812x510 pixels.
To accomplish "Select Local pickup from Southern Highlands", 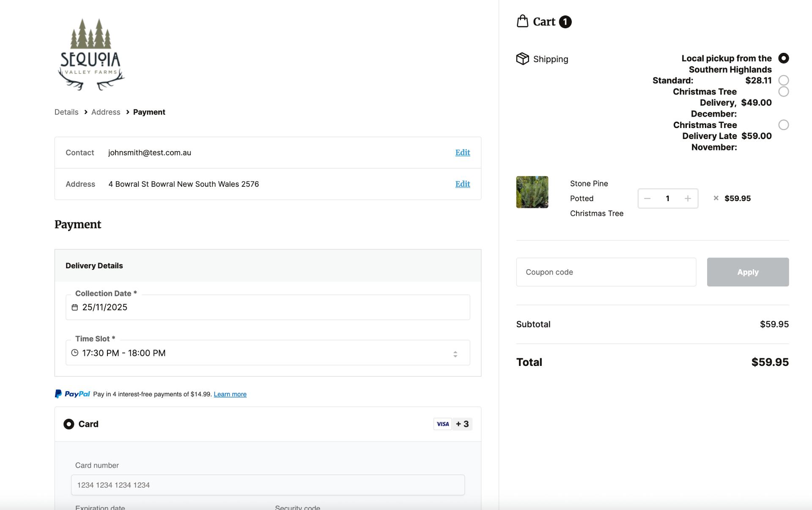I will [783, 58].
